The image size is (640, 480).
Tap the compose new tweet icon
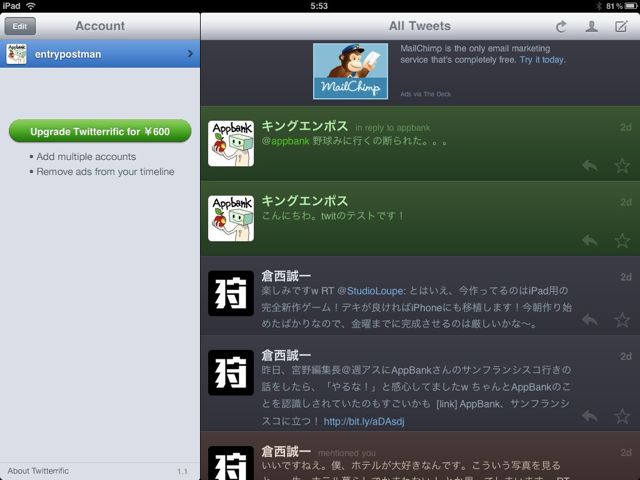coord(621,27)
